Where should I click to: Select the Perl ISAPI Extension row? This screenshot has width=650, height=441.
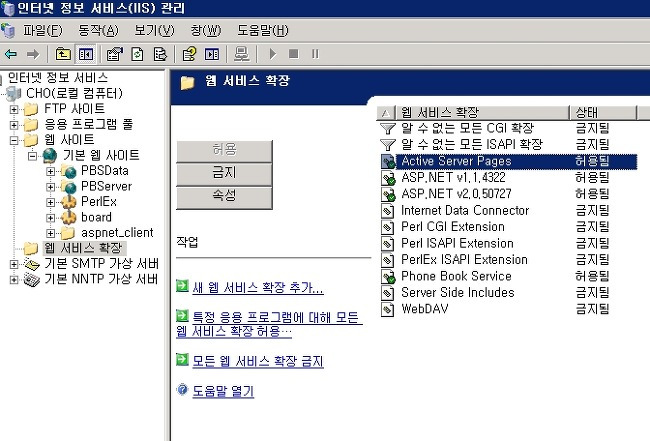(x=508, y=244)
